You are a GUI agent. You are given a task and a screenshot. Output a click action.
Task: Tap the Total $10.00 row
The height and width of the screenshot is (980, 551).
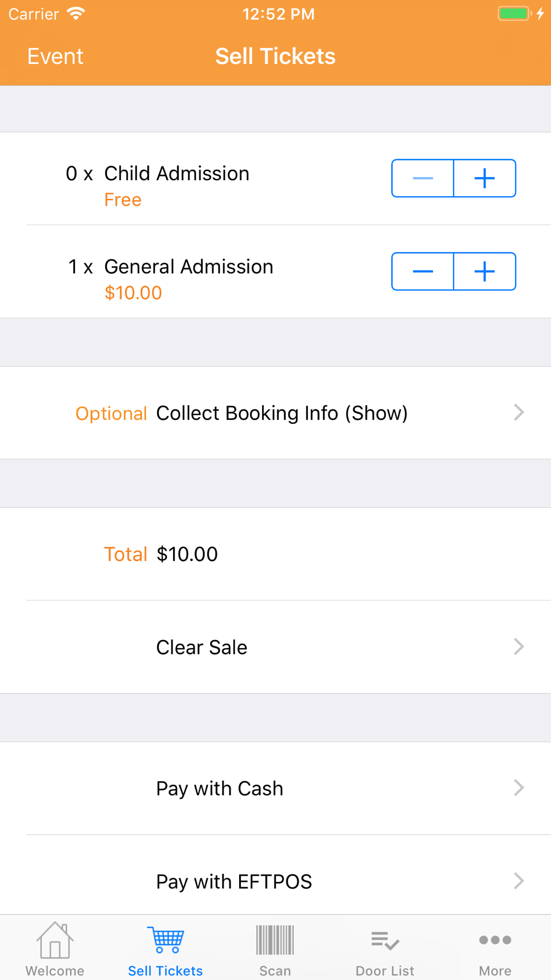click(x=275, y=554)
